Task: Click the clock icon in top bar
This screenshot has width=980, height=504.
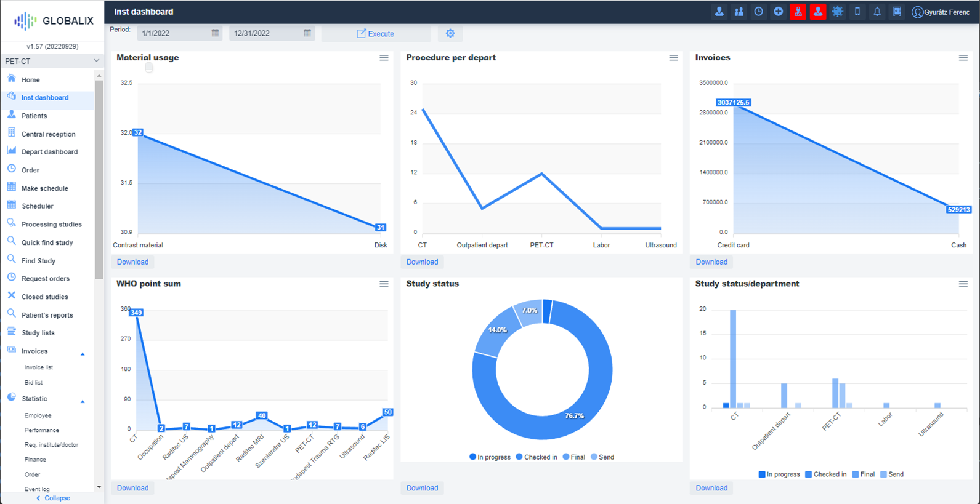Action: pos(758,12)
